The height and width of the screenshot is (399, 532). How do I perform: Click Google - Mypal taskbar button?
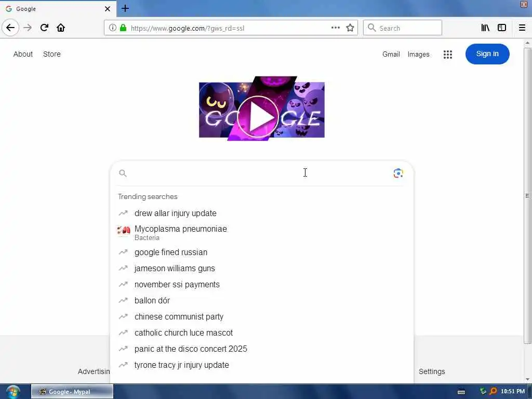point(72,392)
